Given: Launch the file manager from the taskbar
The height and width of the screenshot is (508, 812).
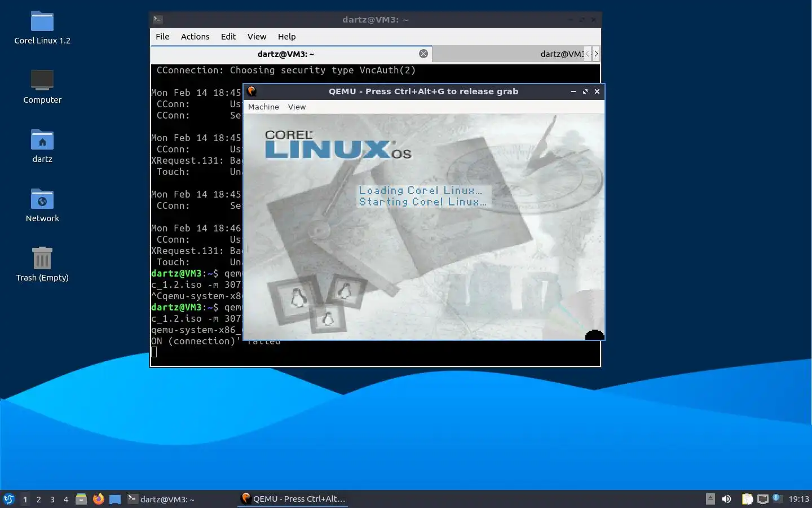Looking at the screenshot, I should [x=81, y=499].
